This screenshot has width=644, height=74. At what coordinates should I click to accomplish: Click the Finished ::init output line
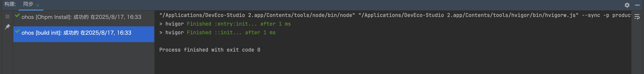(x=217, y=32)
